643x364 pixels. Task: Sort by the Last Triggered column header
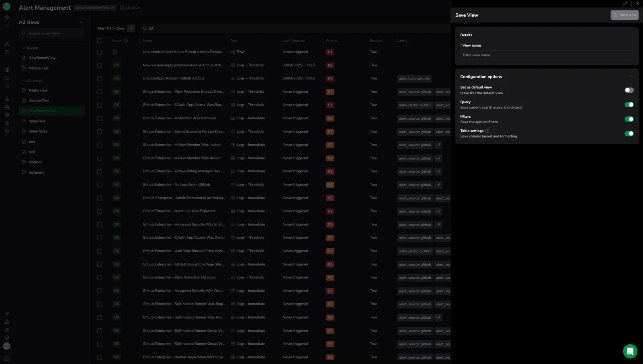click(x=293, y=41)
